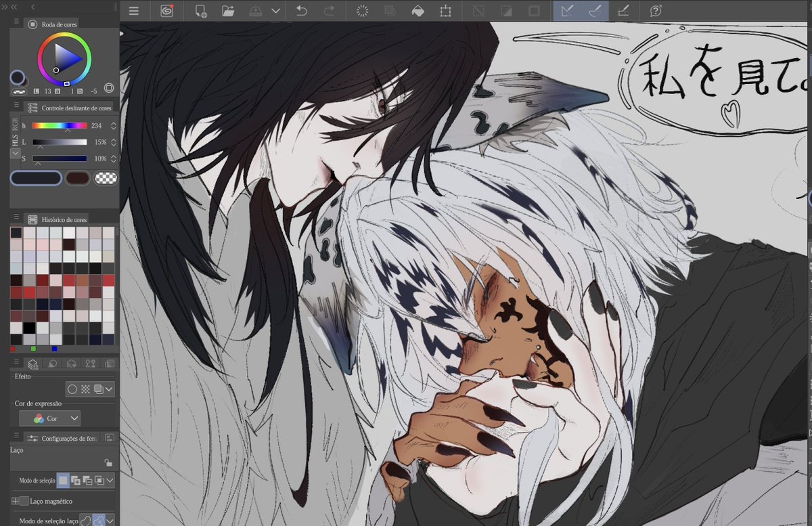Select the main drawing color circle
This screenshot has width=812, height=526.
click(x=18, y=77)
